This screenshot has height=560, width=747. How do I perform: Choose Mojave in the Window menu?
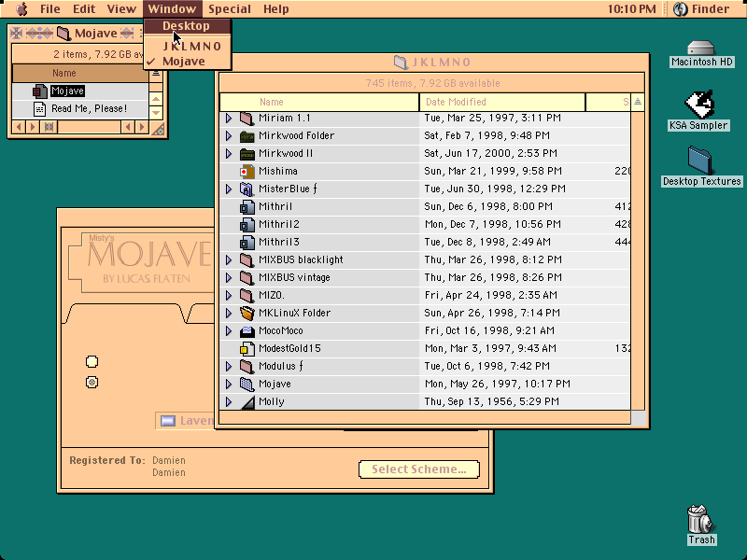[188, 62]
